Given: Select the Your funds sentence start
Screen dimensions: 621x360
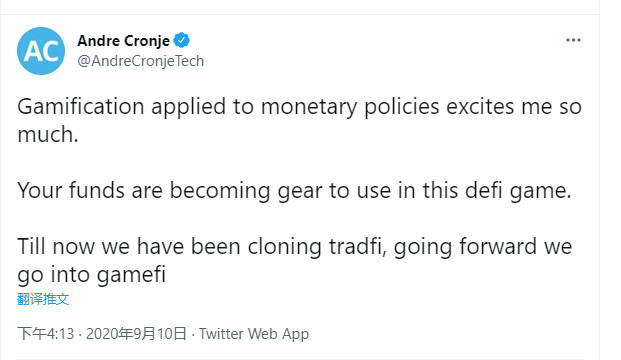Looking at the screenshot, I should (71, 190).
